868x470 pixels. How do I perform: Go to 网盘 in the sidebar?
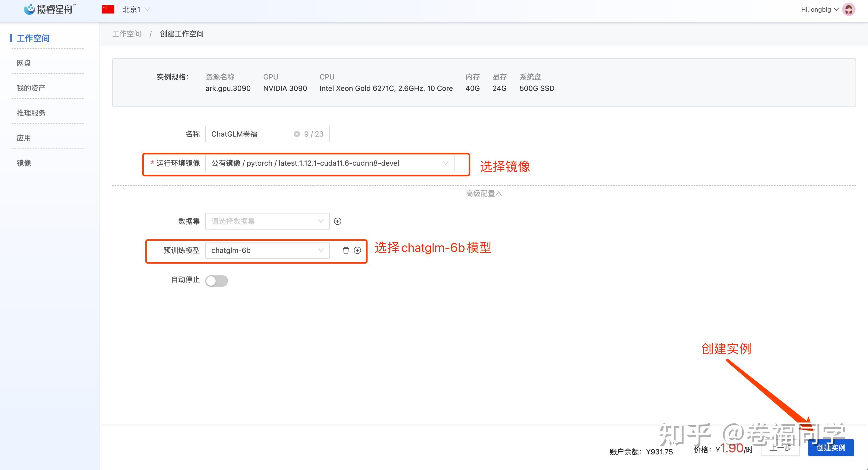(x=24, y=63)
